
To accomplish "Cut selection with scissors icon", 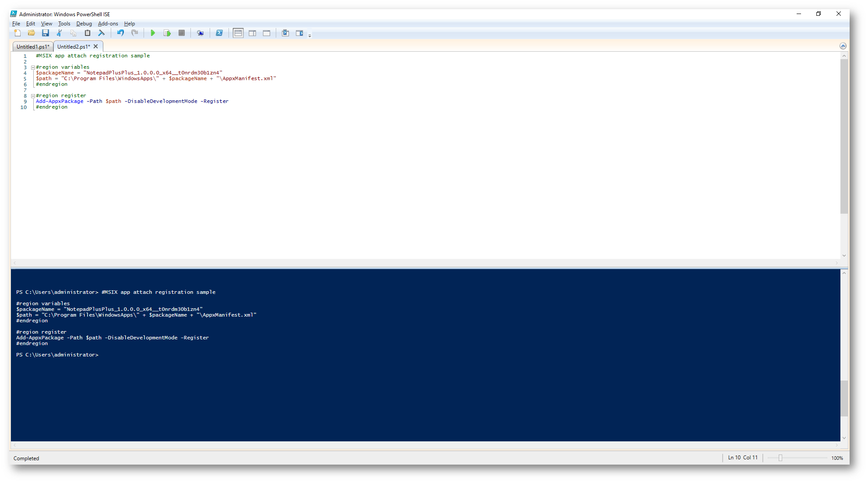I will (x=60, y=33).
